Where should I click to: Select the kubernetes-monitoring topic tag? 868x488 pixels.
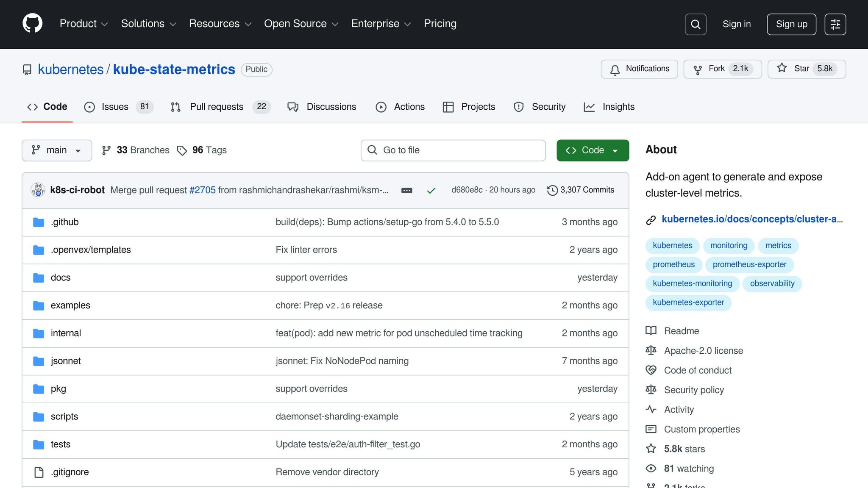pyautogui.click(x=692, y=284)
